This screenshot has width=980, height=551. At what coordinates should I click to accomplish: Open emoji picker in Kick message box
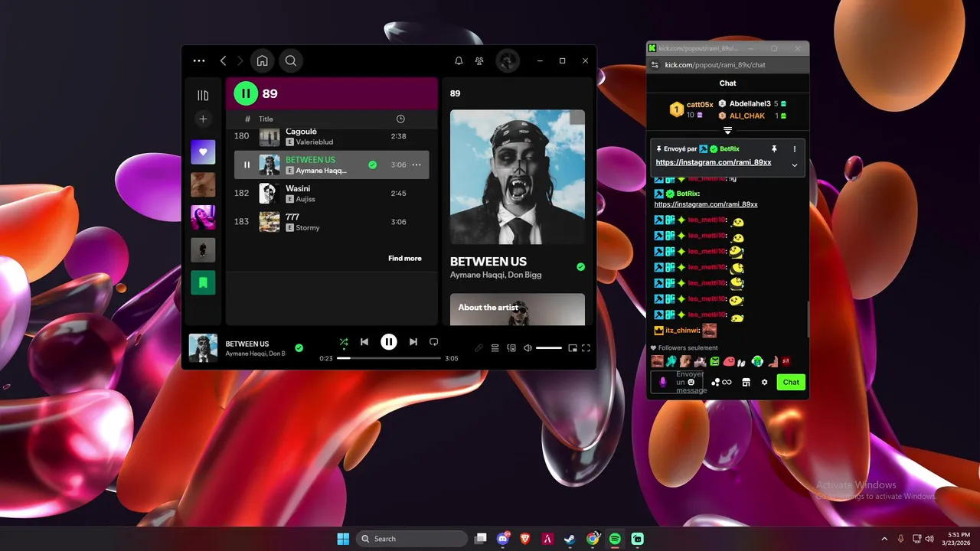pos(691,382)
